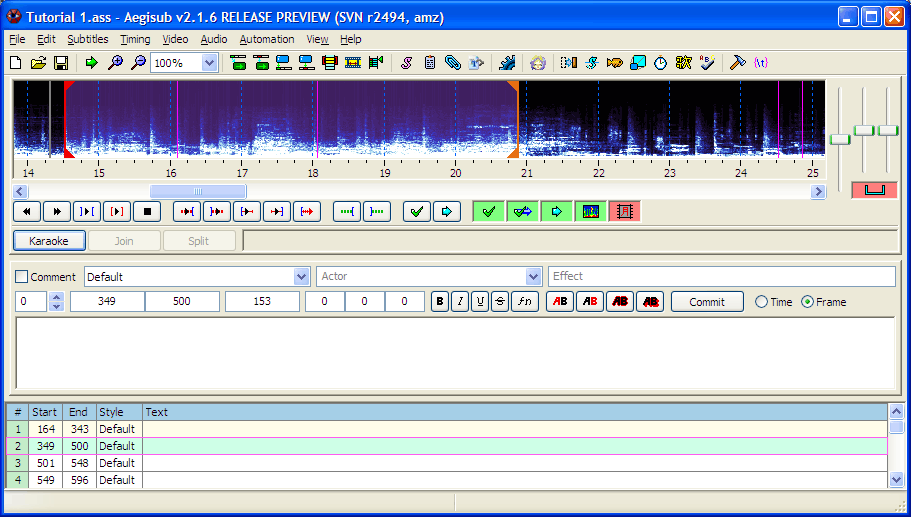911x517 pixels.
Task: Save subtitles with the floppy disk icon
Action: (61, 63)
